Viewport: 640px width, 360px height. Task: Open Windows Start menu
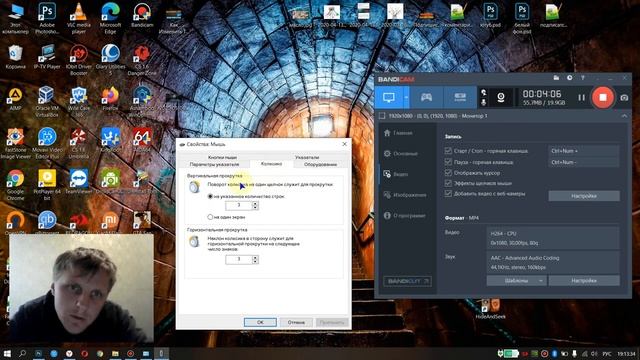click(x=7, y=353)
